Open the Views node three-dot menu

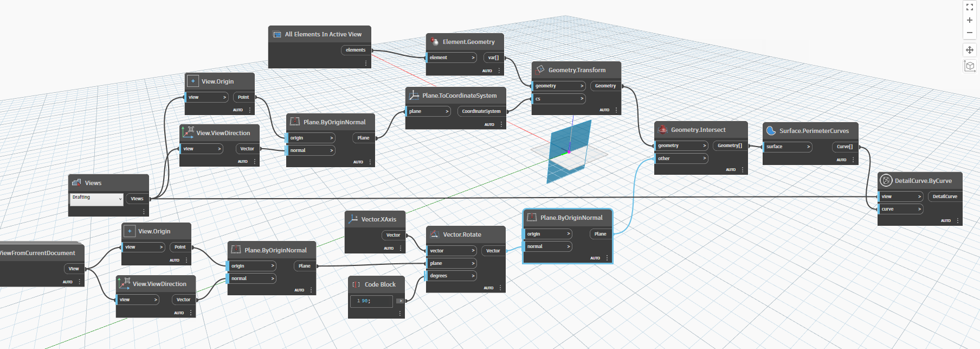tap(144, 212)
